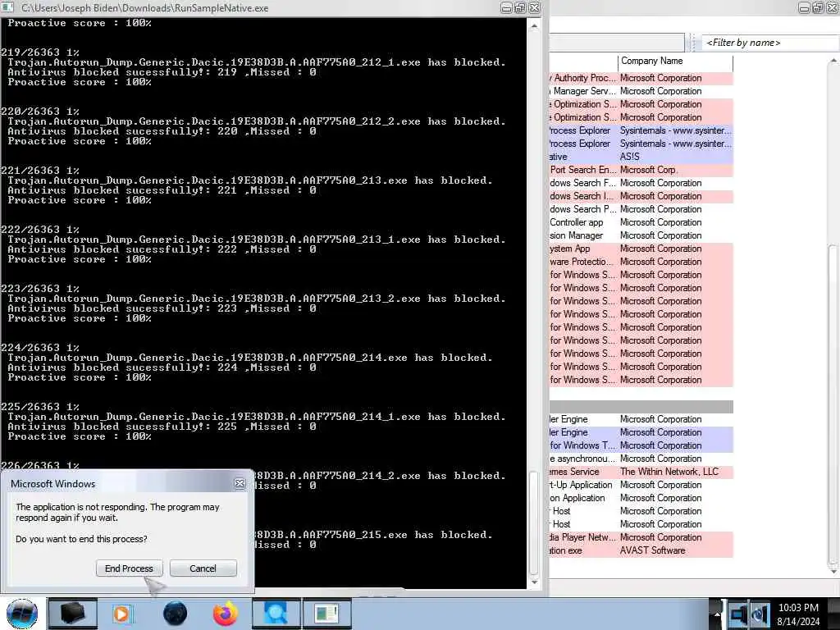Click the RunSampleNative console title bar icon
The width and height of the screenshot is (840, 630).
[x=7, y=7]
